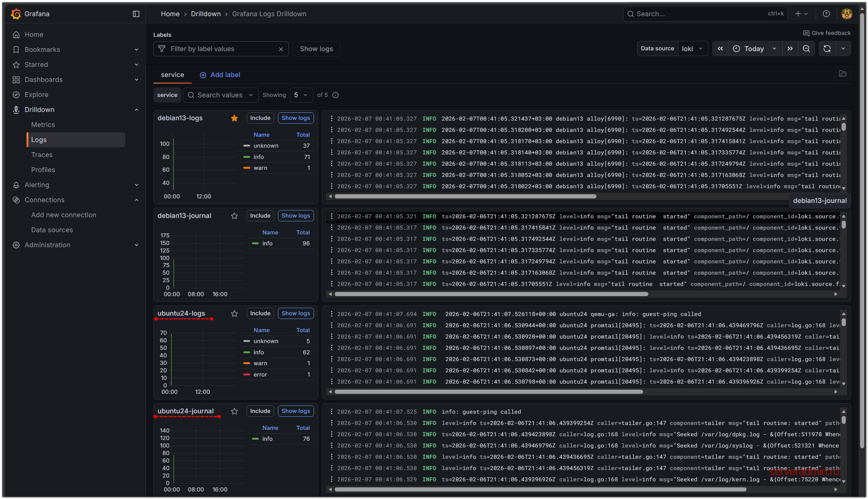Click the debian13-logs horizontal log scrollbar
This screenshot has height=499, width=868.
click(465, 197)
